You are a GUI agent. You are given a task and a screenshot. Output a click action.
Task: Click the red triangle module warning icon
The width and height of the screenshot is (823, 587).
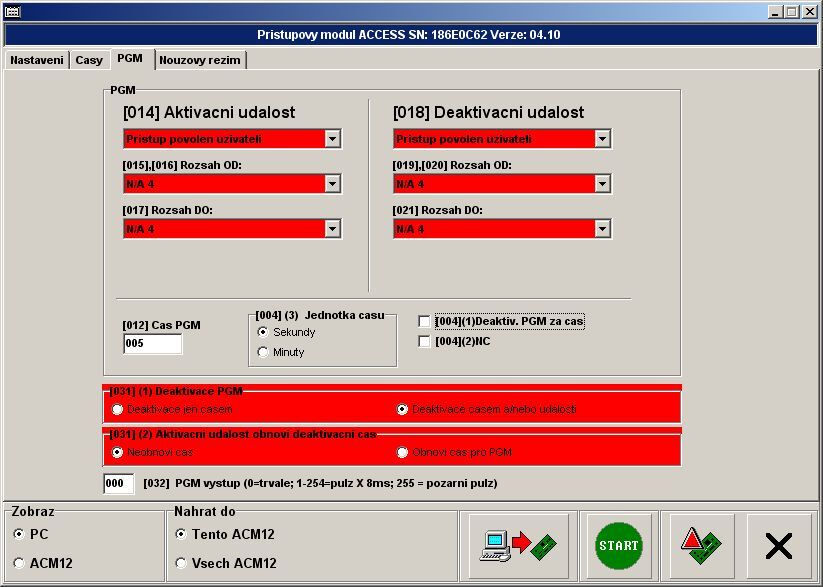coord(702,546)
